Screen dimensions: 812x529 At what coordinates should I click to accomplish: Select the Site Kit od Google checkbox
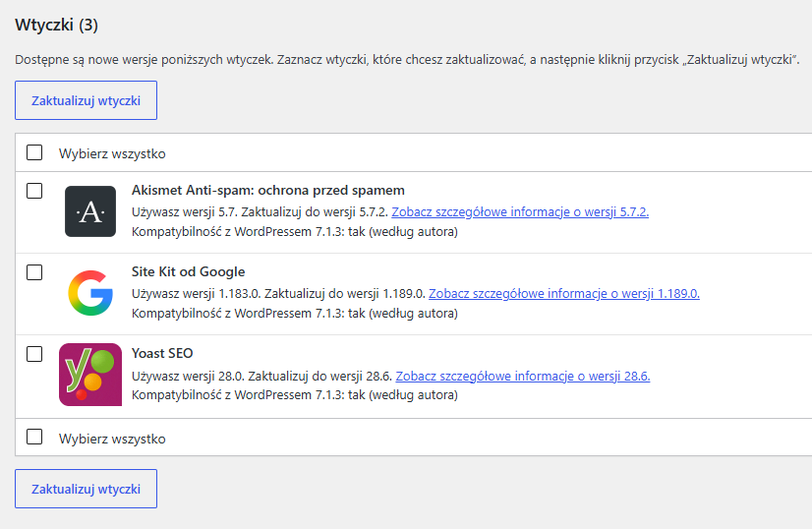[x=34, y=272]
